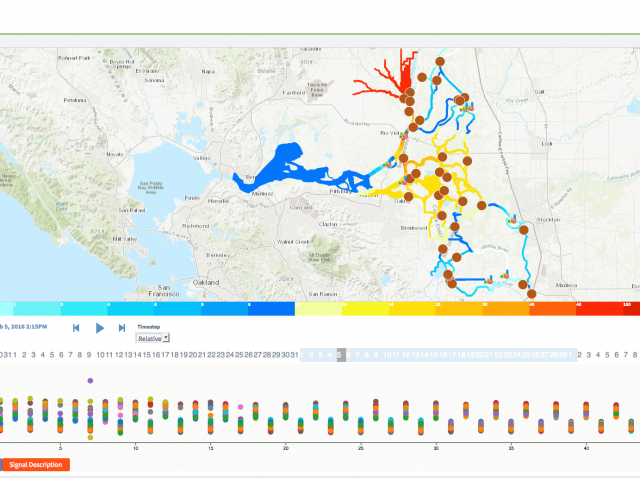Click the dark blue legend segment labeled 8
640x480 pixels.
click(x=271, y=309)
